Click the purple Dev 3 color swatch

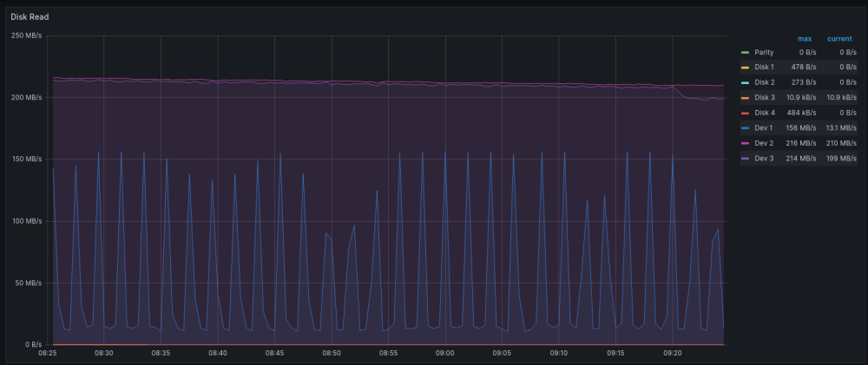coord(745,159)
